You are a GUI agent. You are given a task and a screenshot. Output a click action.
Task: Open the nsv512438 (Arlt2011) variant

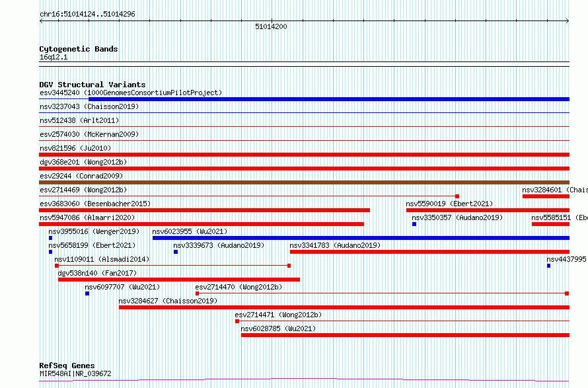click(x=79, y=120)
